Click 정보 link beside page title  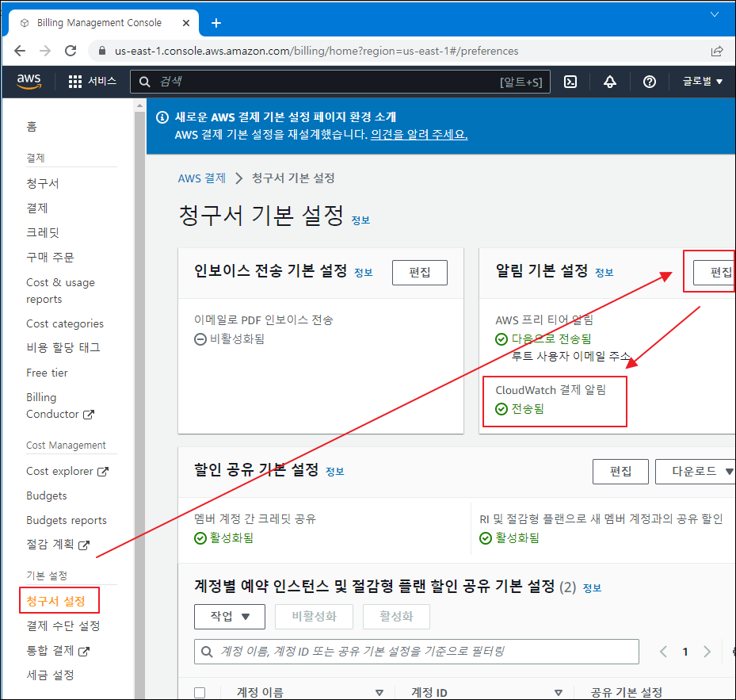point(361,220)
